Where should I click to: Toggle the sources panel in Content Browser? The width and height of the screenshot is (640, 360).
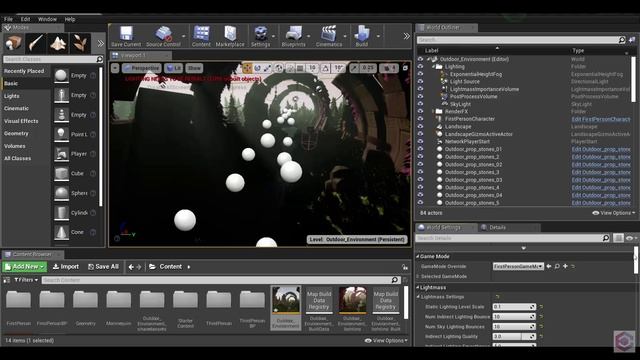point(7,280)
